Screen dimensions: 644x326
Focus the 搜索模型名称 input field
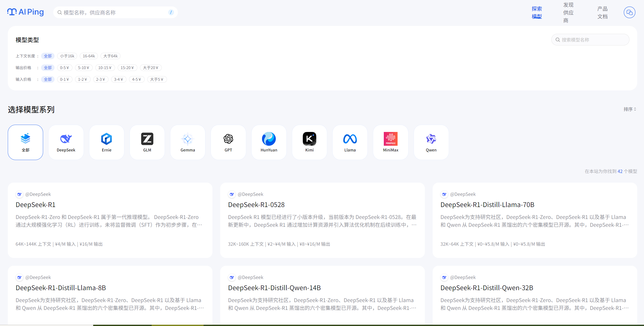590,40
